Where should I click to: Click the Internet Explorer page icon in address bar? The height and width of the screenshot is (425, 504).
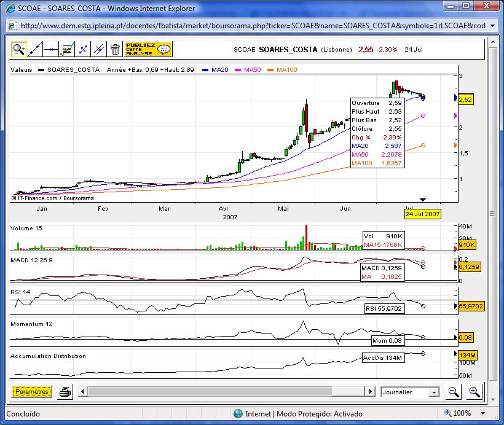(x=12, y=26)
